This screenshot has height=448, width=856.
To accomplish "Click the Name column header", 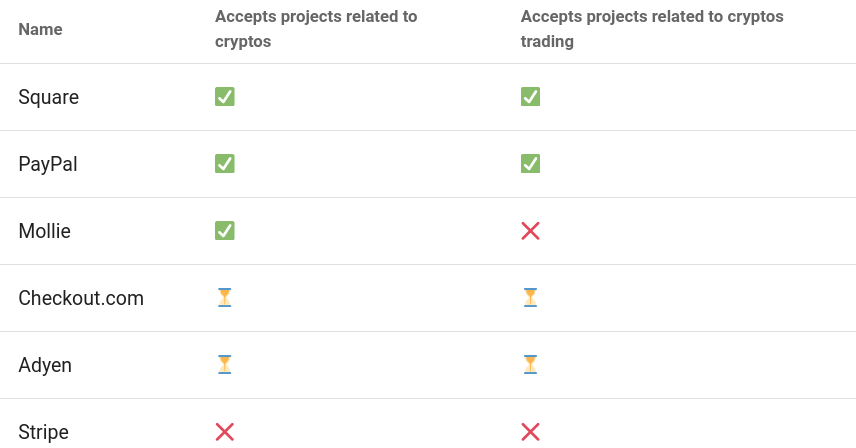I will [40, 29].
